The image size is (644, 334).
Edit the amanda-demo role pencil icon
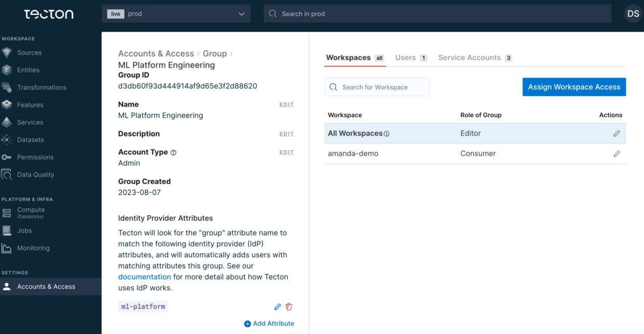(x=616, y=154)
